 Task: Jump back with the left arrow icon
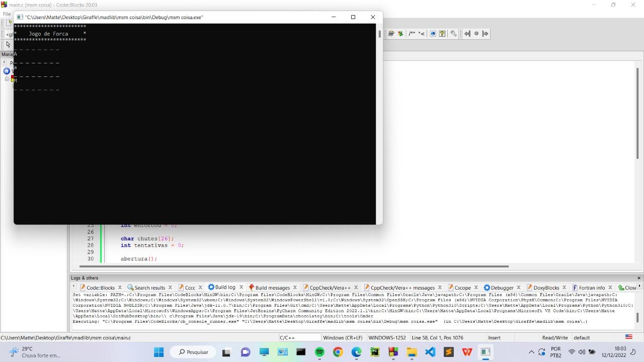click(x=467, y=34)
